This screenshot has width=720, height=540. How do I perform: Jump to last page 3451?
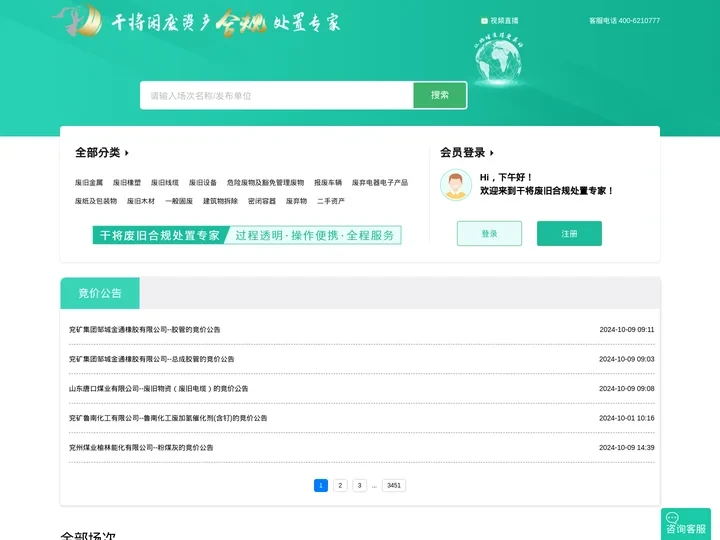(394, 485)
